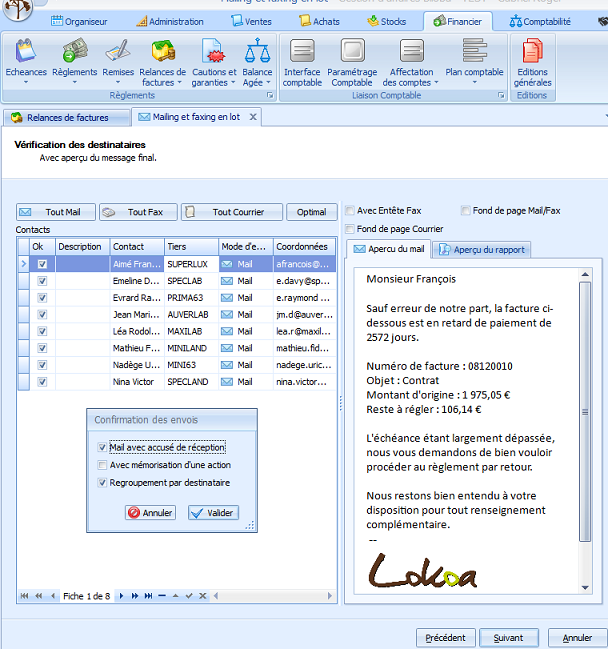Uncheck Ok for Aimé Fran... row
Image resolution: width=608 pixels, height=649 pixels.
[x=42, y=264]
